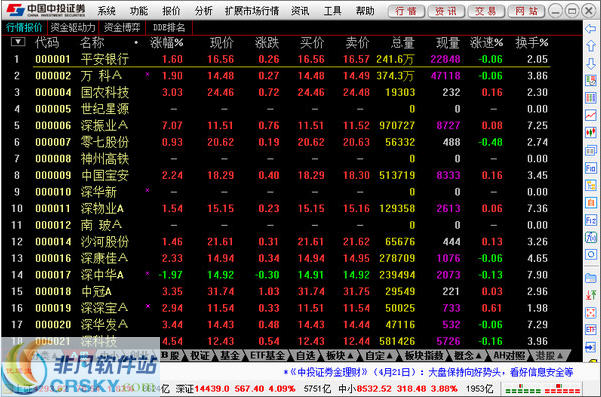The width and height of the screenshot is (601, 397).
Task: Click the 交易 button in title bar
Action: coord(486,11)
